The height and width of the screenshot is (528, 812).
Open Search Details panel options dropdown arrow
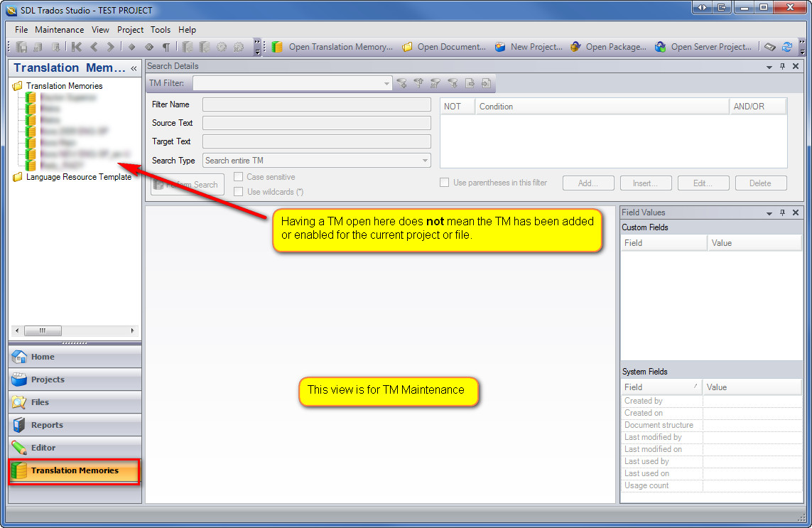pyautogui.click(x=769, y=67)
